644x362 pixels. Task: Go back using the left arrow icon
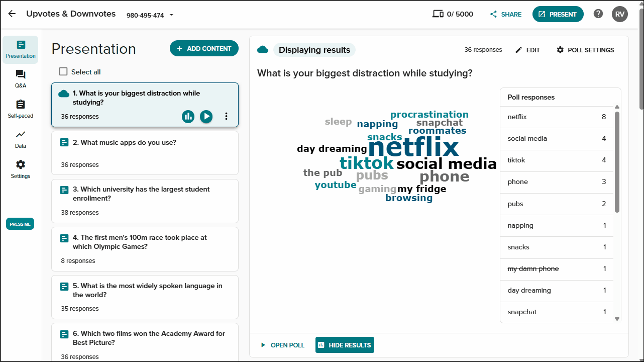pyautogui.click(x=12, y=14)
